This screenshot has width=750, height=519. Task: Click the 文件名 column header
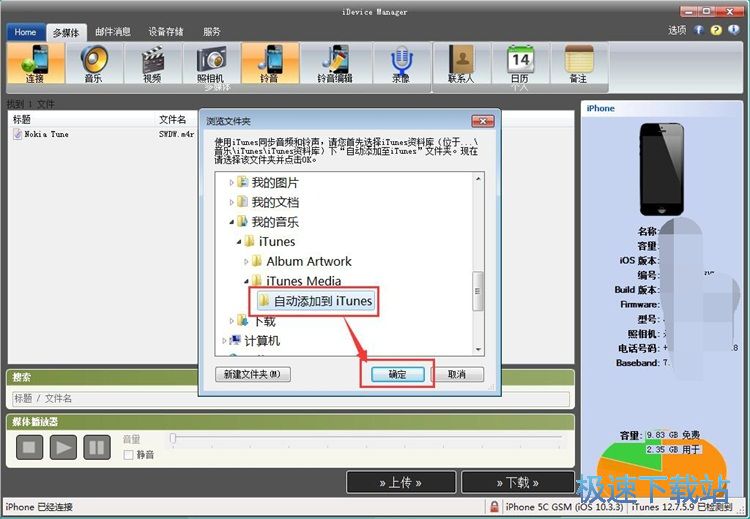click(172, 120)
